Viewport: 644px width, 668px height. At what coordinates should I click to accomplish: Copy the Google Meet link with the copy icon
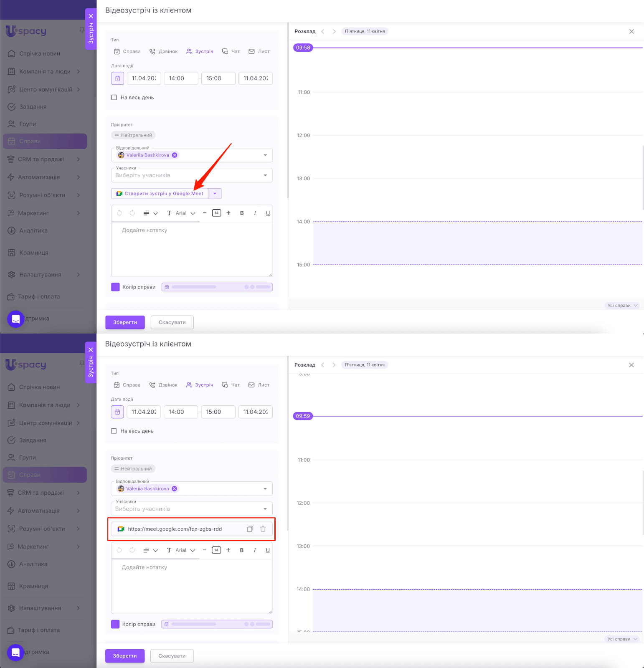click(250, 529)
